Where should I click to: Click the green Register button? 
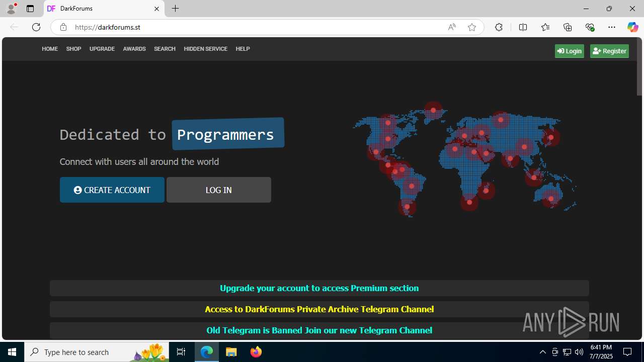point(609,51)
